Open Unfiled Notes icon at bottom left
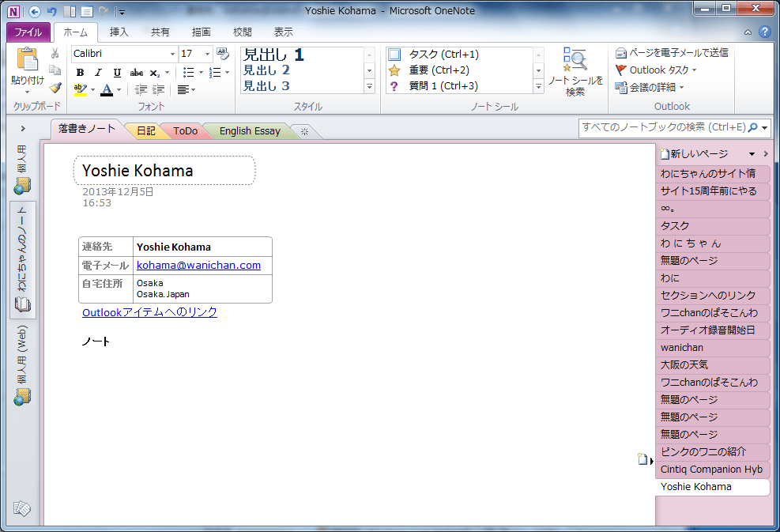Image resolution: width=780 pixels, height=532 pixels. 22,508
